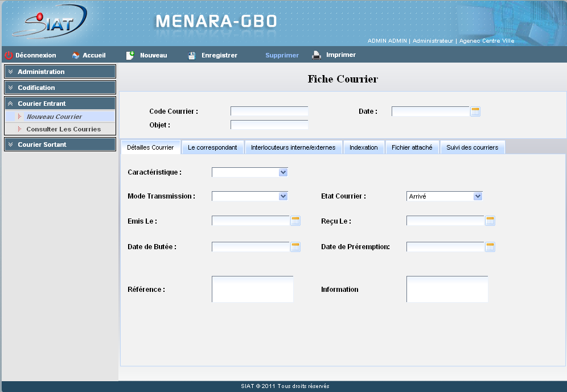This screenshot has width=567, height=392.
Task: Click the Accueil home icon
Action: pyautogui.click(x=76, y=55)
